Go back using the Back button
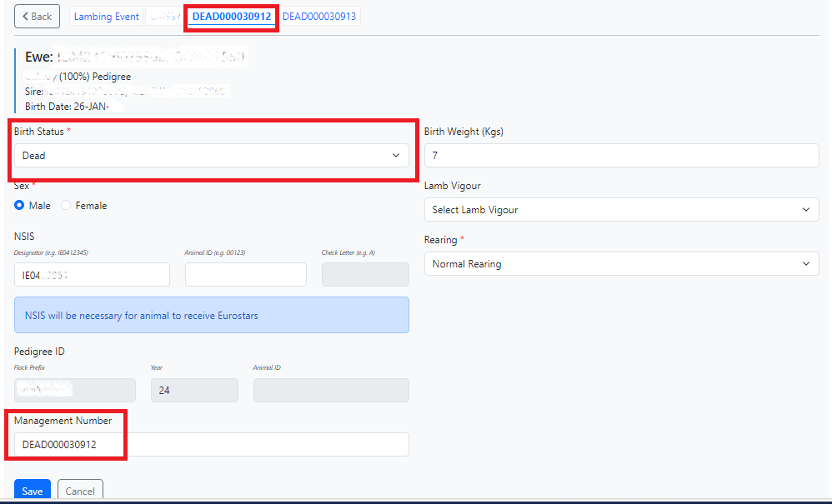Image resolution: width=832 pixels, height=504 pixels. [37, 17]
